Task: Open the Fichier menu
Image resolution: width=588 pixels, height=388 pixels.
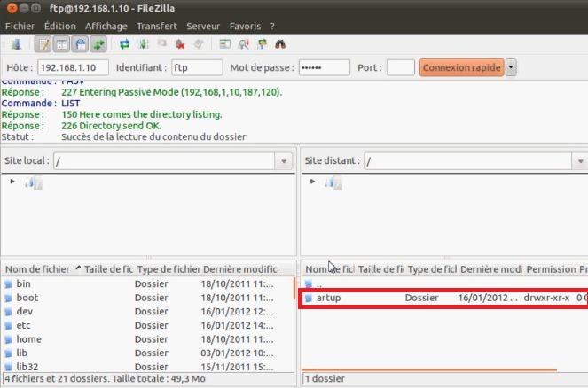Action: point(20,27)
